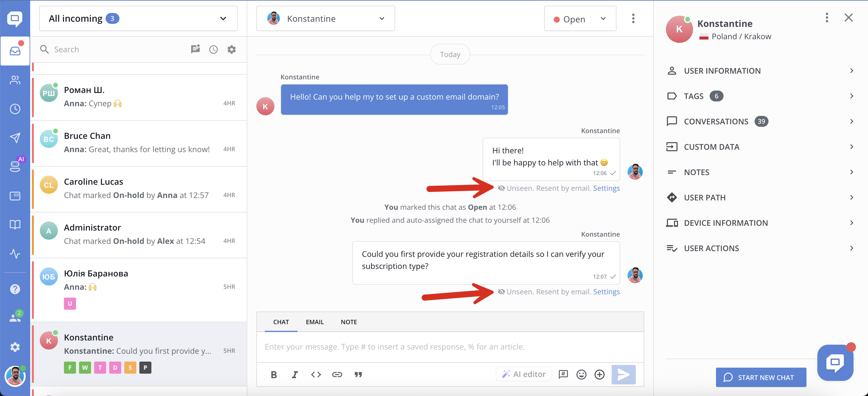Insert a link in message editor
The height and width of the screenshot is (396, 868).
point(337,374)
